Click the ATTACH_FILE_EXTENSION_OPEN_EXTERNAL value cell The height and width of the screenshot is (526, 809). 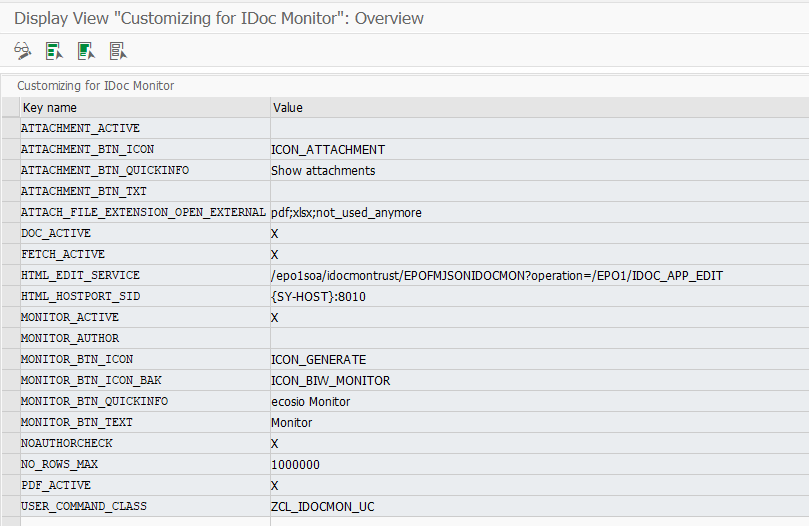tap(540, 213)
